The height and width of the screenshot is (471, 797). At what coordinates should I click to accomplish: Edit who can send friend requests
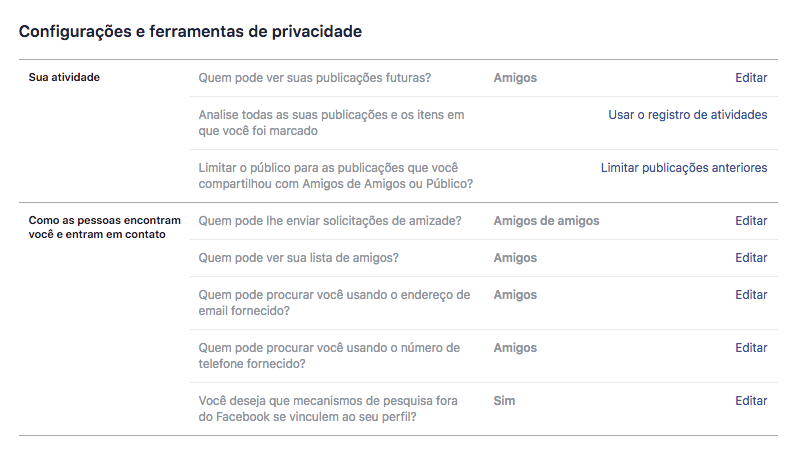point(751,221)
